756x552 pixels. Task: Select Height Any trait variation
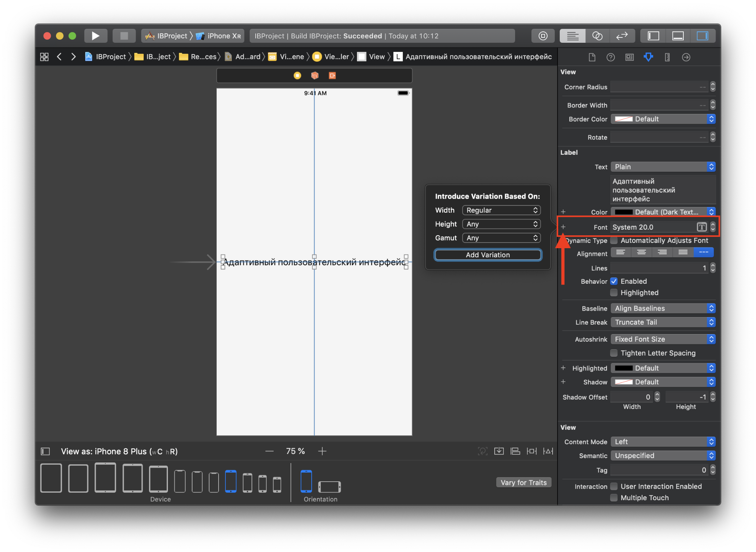[501, 224]
